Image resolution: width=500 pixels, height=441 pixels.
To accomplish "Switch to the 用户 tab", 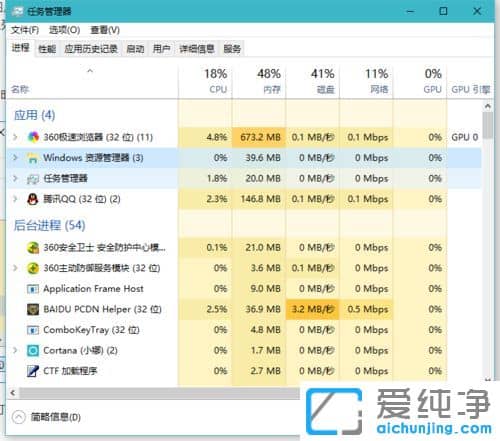I will (x=162, y=49).
